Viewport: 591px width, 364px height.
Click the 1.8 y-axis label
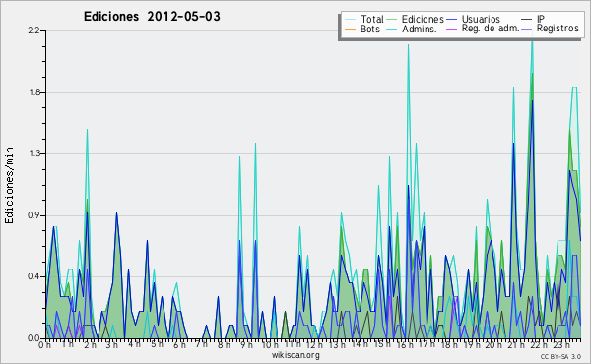coord(34,92)
